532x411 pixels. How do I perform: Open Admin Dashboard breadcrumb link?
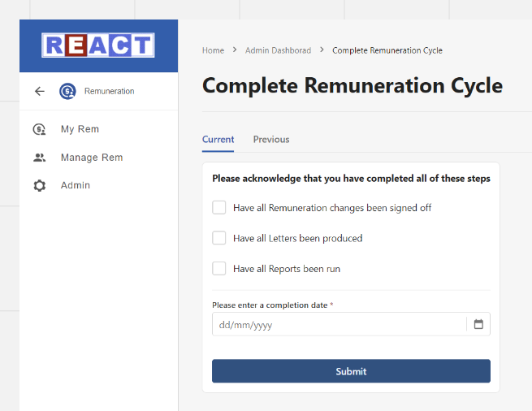278,50
